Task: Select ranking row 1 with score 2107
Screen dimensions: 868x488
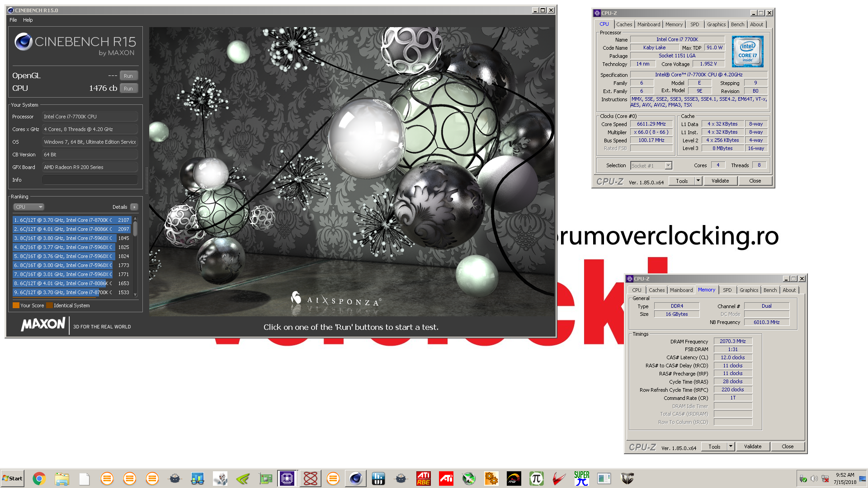Action: click(72, 220)
